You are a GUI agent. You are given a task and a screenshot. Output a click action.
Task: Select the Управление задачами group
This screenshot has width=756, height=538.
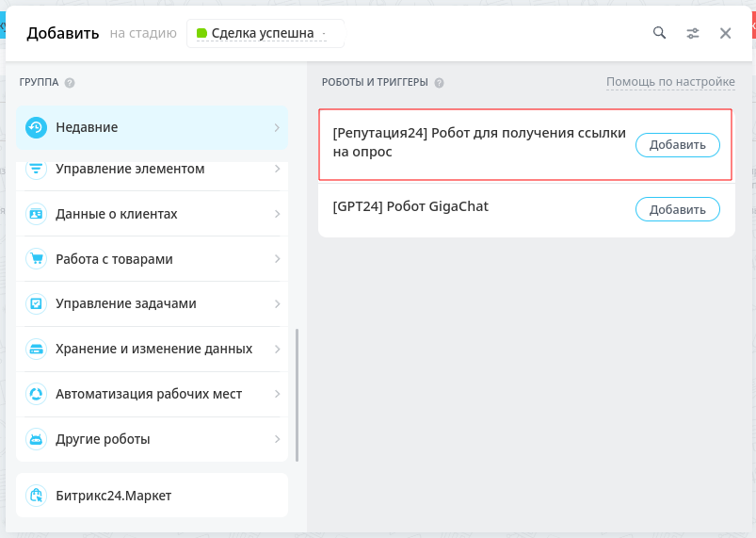[152, 303]
